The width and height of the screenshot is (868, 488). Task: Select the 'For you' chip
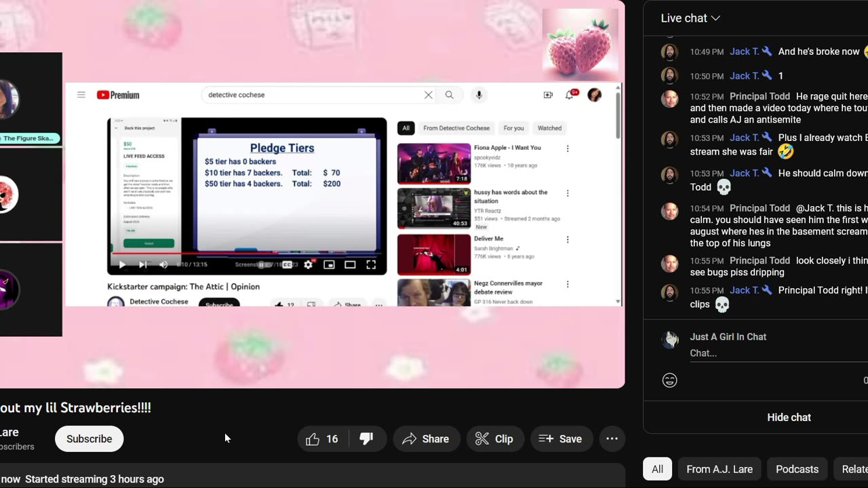pos(513,128)
